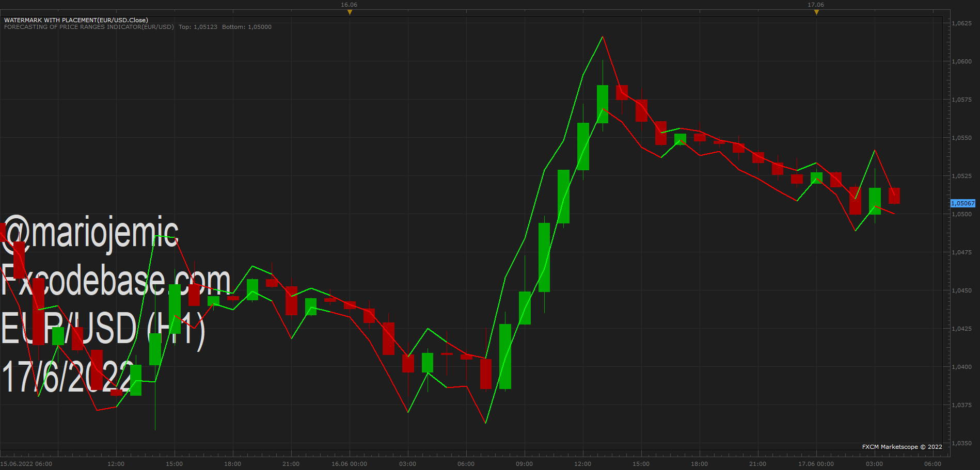Click the 17.06 00:00 time axis label
The width and height of the screenshot is (980, 470).
pyautogui.click(x=816, y=464)
